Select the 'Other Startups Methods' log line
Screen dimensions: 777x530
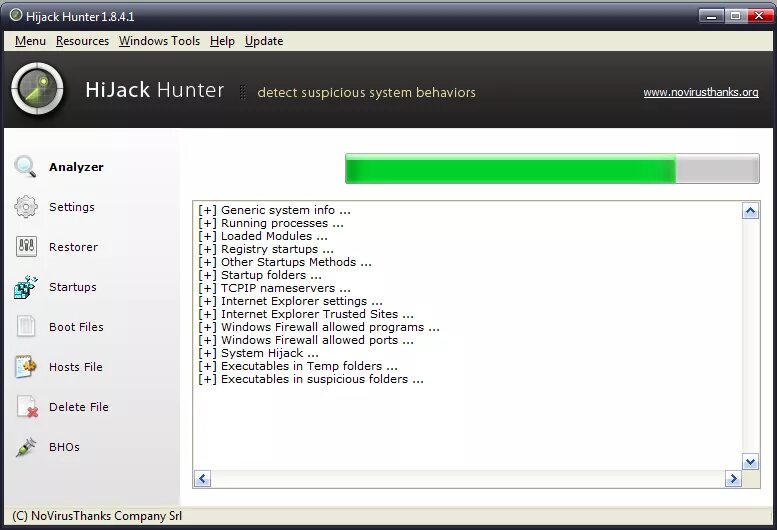[284, 262]
